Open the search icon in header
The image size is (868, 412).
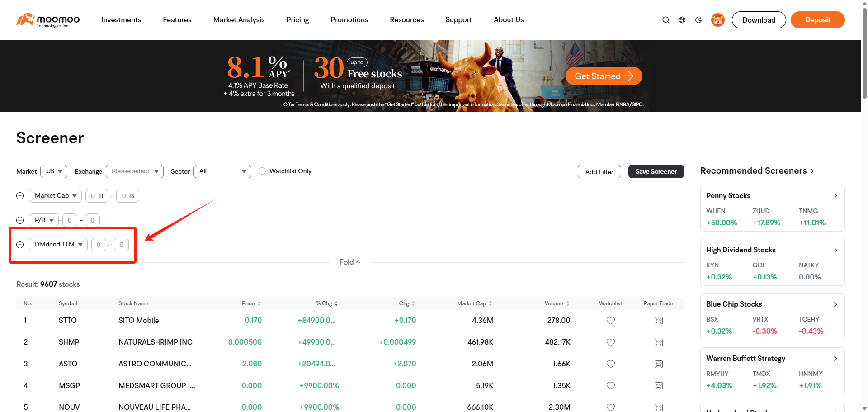tap(666, 20)
